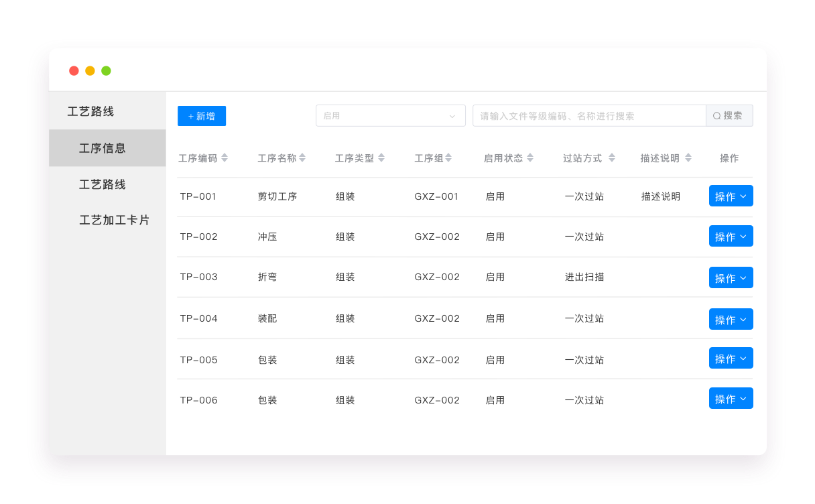
Task: Click 进出扫描 station mode cell
Action: coord(584,277)
